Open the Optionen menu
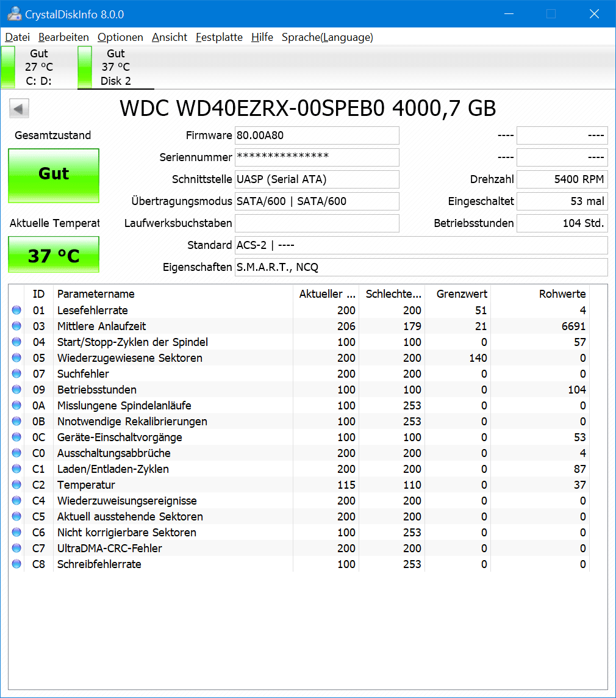The width and height of the screenshot is (616, 698). point(120,37)
